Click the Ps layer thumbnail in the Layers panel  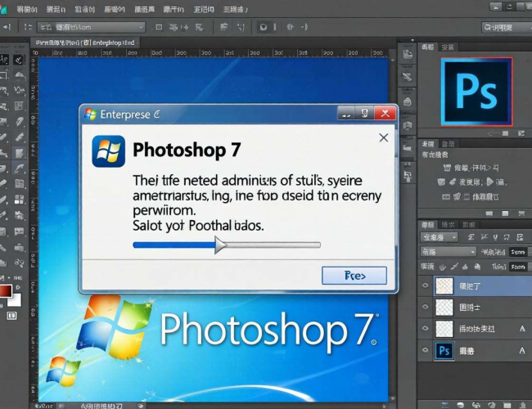click(444, 351)
